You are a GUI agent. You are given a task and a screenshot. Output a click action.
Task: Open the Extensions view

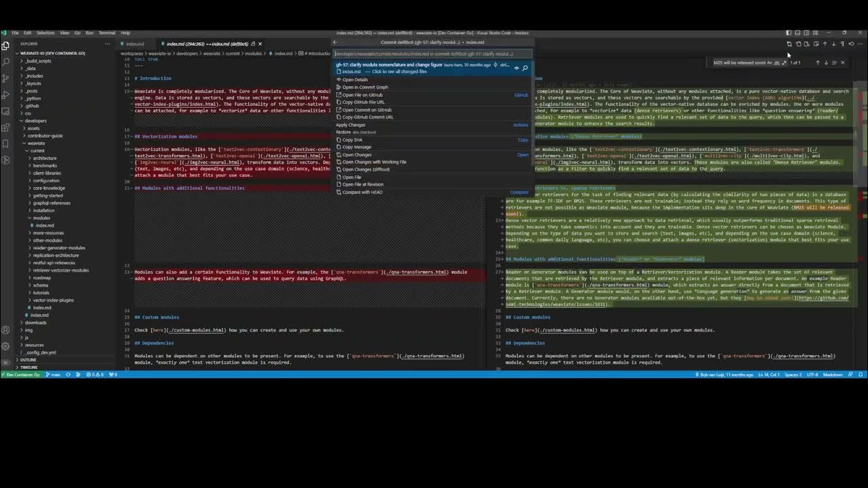pyautogui.click(x=5, y=127)
